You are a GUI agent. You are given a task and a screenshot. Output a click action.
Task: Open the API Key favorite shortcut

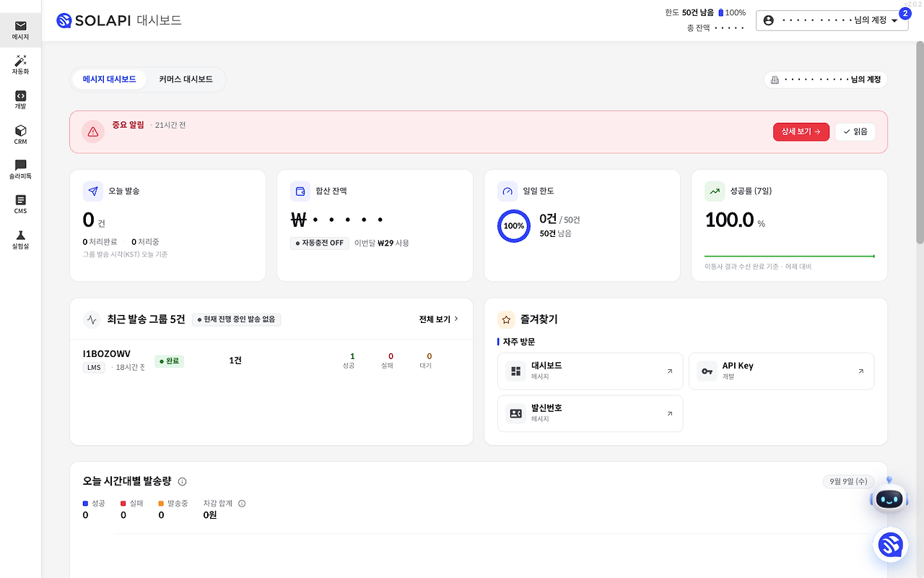pos(781,371)
